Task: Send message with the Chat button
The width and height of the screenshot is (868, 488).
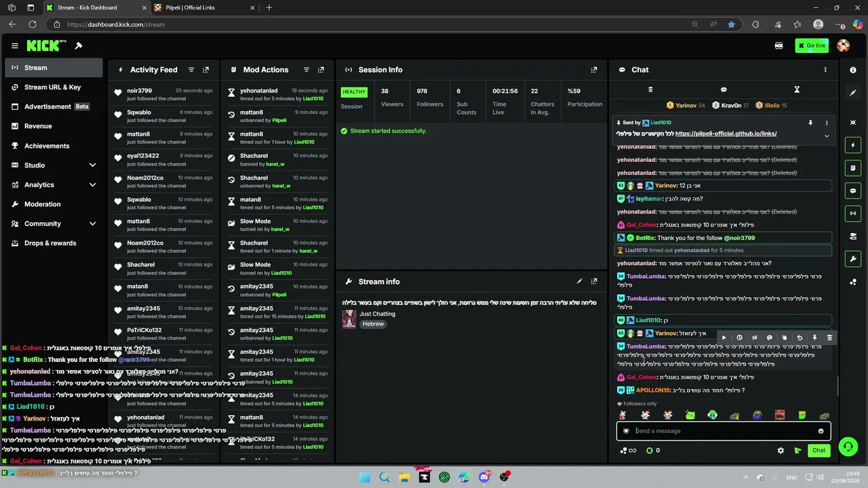Action: (x=819, y=451)
